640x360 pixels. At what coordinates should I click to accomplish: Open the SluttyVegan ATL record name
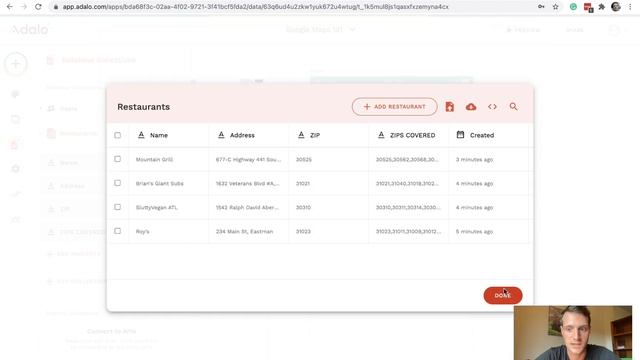157,207
